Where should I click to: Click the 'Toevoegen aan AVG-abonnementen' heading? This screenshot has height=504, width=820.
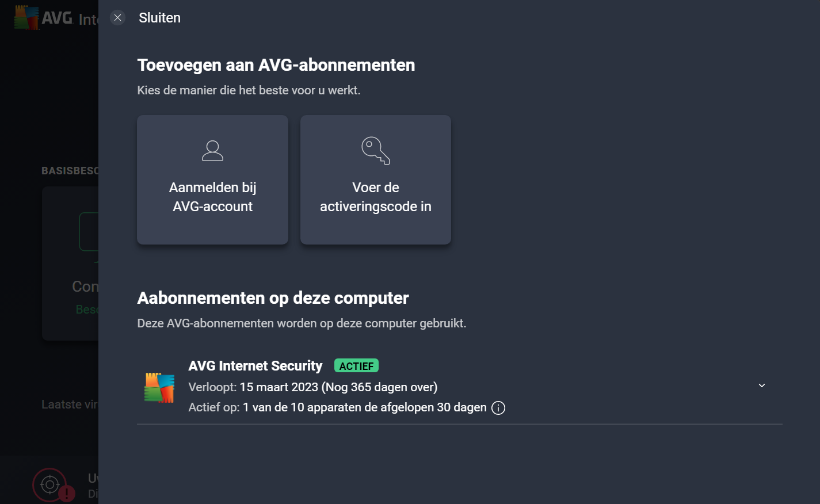tap(276, 65)
